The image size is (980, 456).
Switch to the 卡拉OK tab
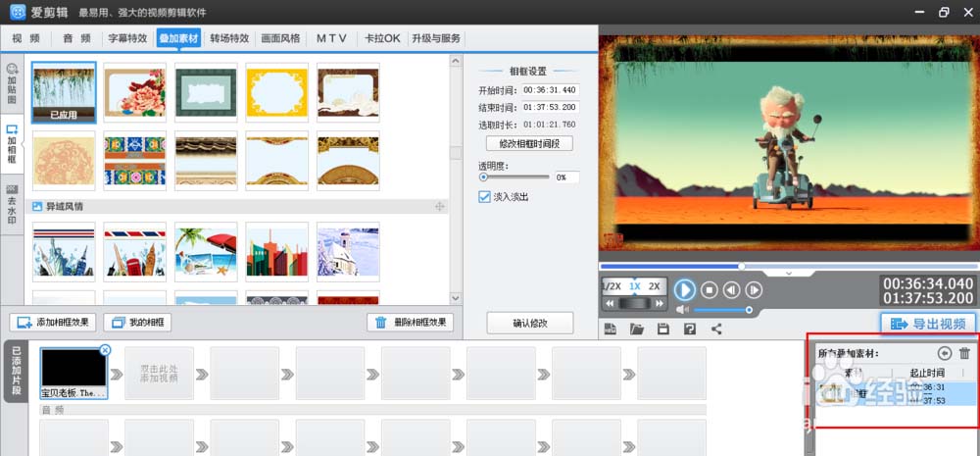tap(382, 38)
